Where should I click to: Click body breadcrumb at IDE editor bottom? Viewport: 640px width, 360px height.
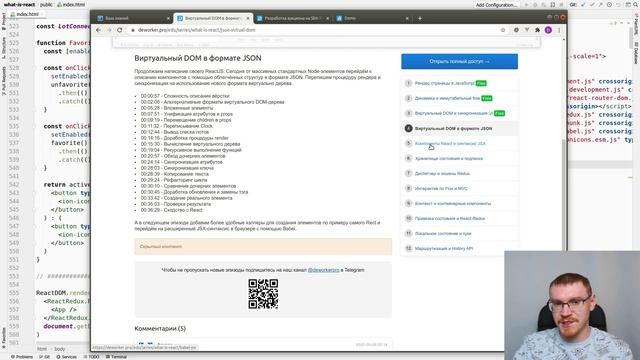60,349
